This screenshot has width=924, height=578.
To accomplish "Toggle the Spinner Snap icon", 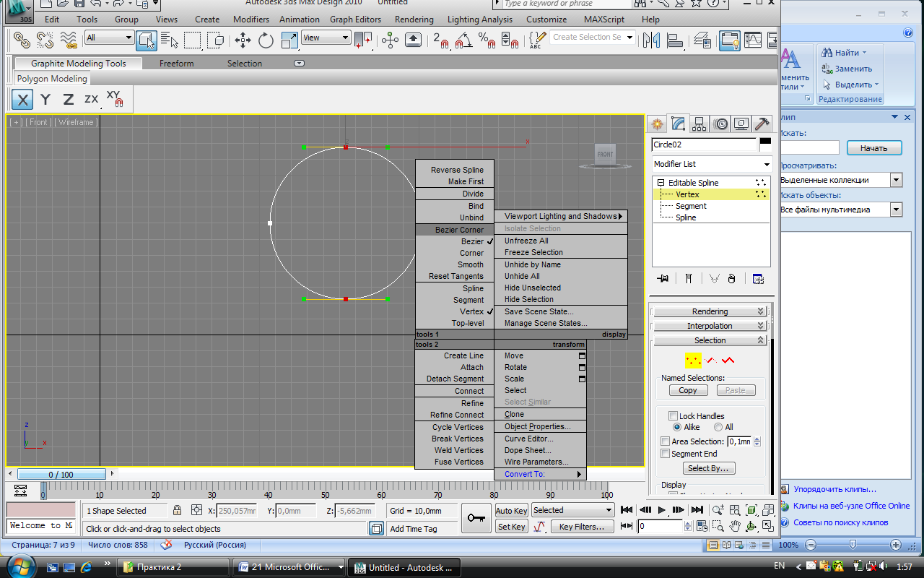I will click(509, 40).
